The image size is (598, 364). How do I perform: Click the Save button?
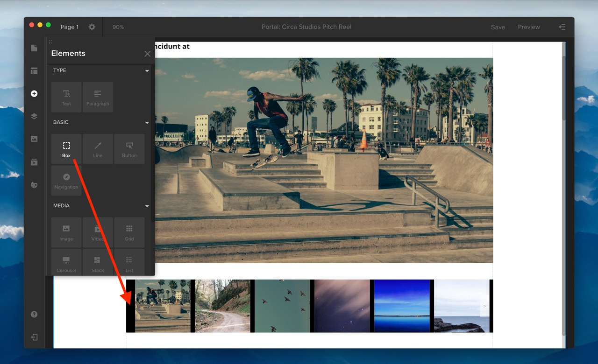[x=498, y=27]
